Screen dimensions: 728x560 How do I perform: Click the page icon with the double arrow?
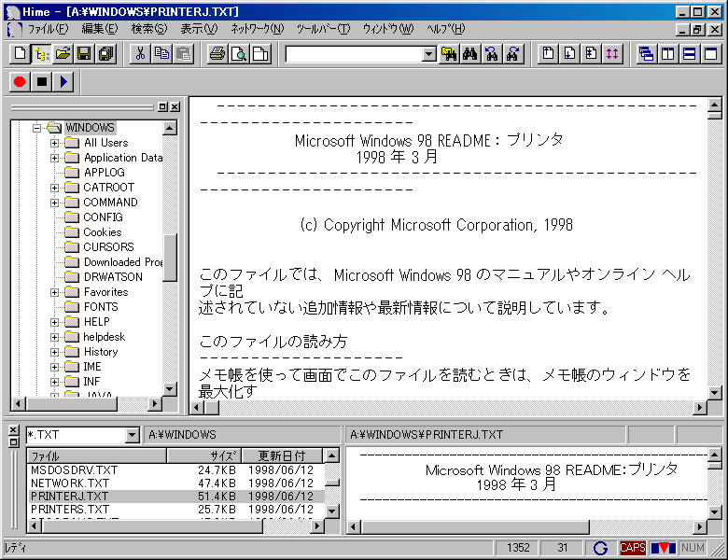(x=591, y=54)
